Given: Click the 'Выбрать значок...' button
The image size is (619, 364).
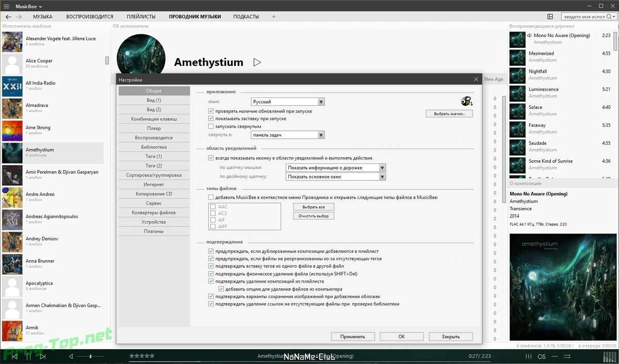Looking at the screenshot, I should (x=449, y=113).
